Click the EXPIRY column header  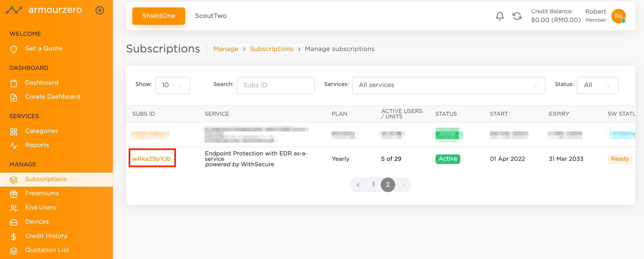click(x=559, y=114)
